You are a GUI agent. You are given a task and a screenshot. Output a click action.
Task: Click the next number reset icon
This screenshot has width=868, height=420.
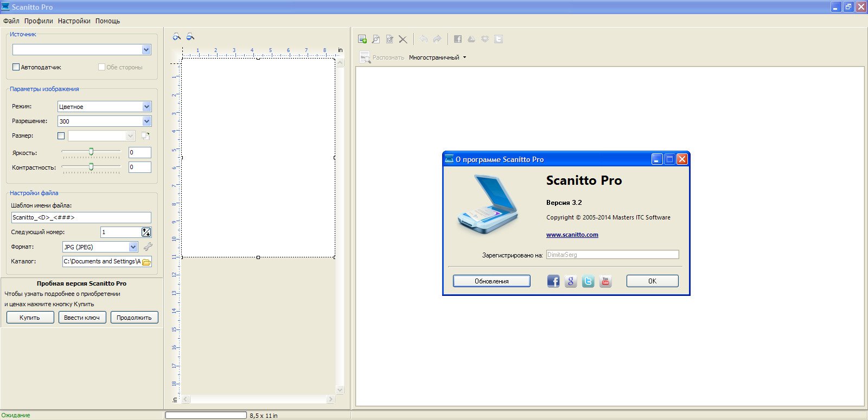(146, 232)
